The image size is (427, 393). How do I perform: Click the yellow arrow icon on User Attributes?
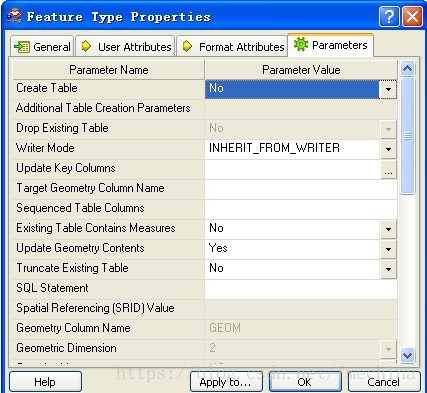[86, 46]
